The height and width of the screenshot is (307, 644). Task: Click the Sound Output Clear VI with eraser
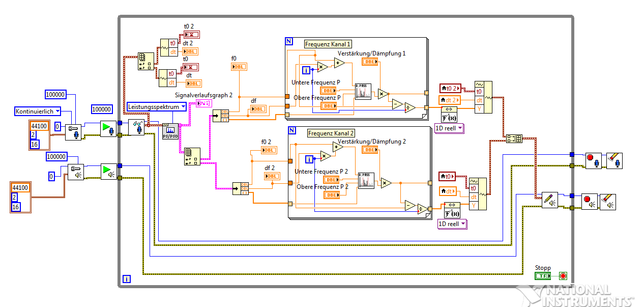pyautogui.click(x=608, y=202)
